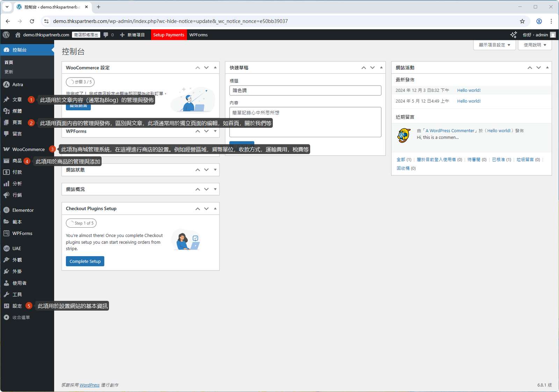The width and height of the screenshot is (559, 392).
Task: Filter comments by 垃圾留言 (0)
Action: point(528,160)
